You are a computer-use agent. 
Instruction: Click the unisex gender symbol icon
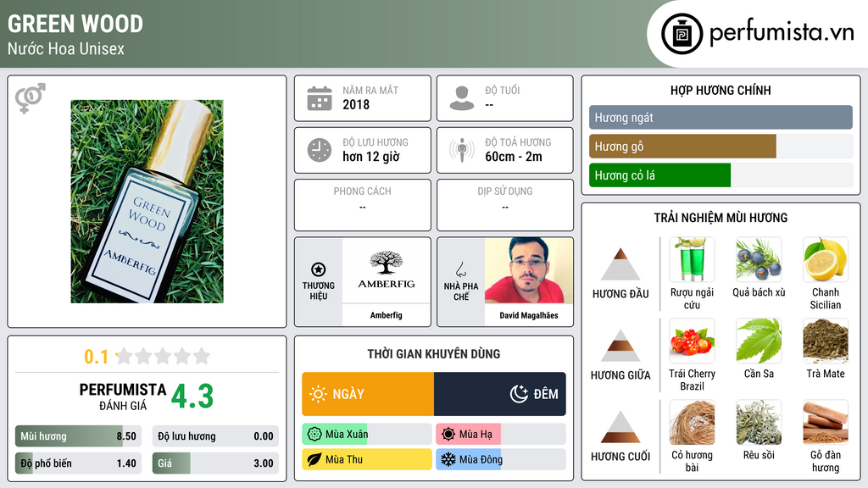pos(31,98)
